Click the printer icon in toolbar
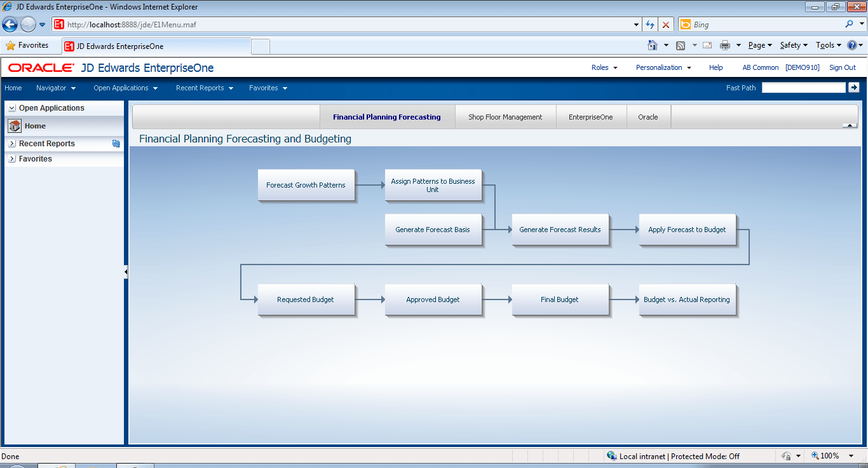Screen dimensions: 868x468 (724, 45)
